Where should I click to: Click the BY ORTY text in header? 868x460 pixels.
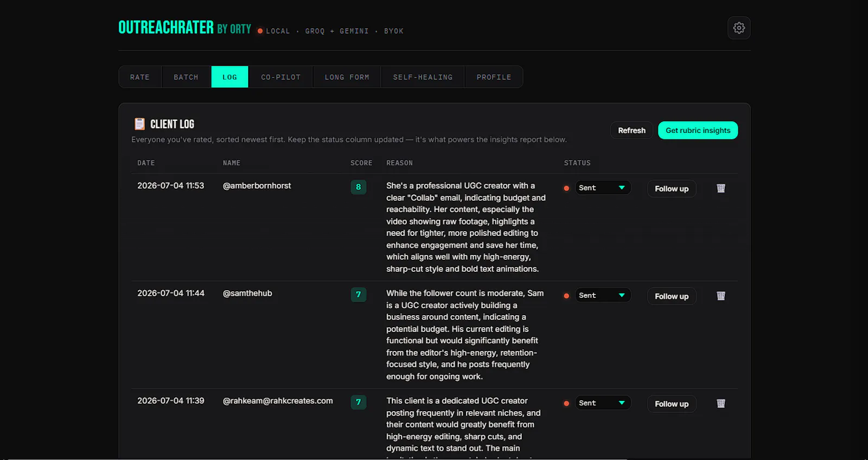pyautogui.click(x=234, y=29)
